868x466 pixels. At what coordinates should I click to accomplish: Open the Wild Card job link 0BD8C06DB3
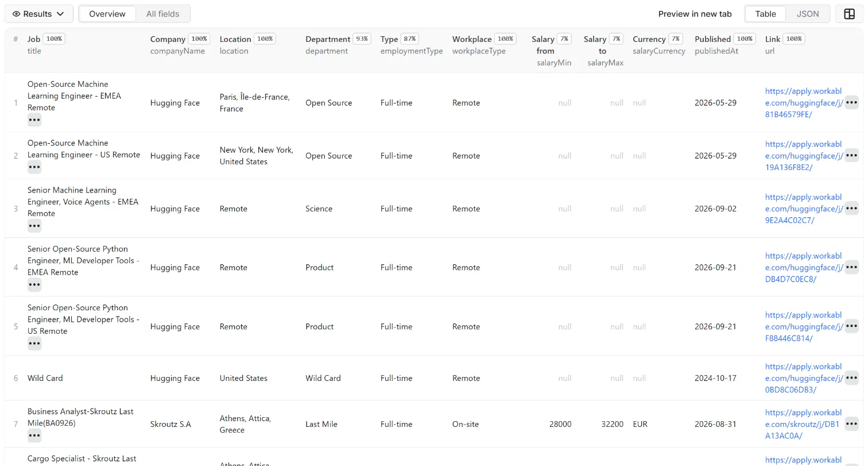804,378
